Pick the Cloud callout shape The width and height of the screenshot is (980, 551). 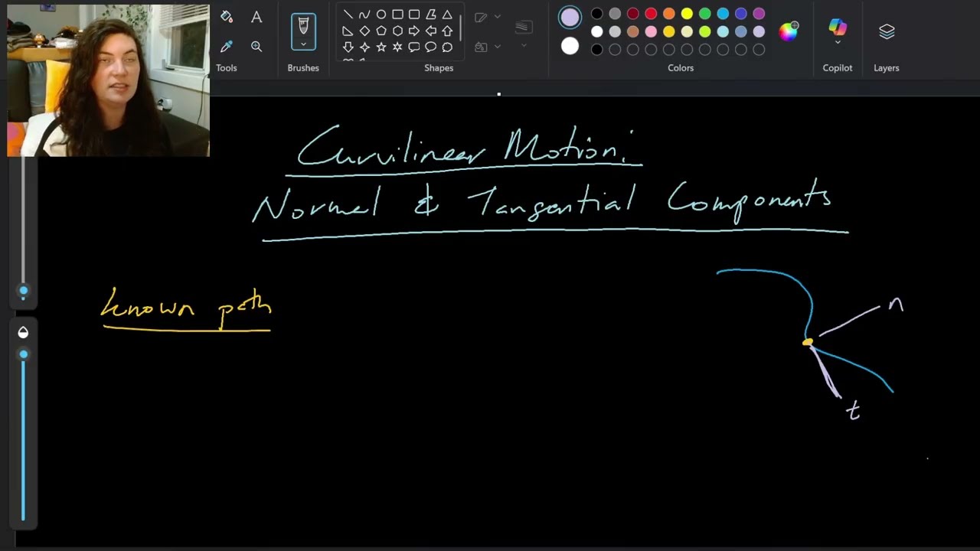(447, 47)
